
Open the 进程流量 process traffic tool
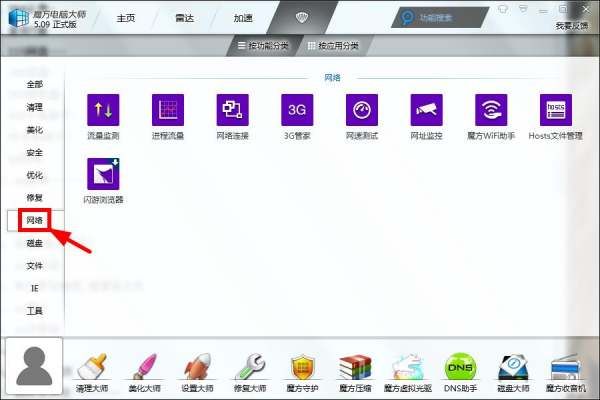[x=168, y=110]
